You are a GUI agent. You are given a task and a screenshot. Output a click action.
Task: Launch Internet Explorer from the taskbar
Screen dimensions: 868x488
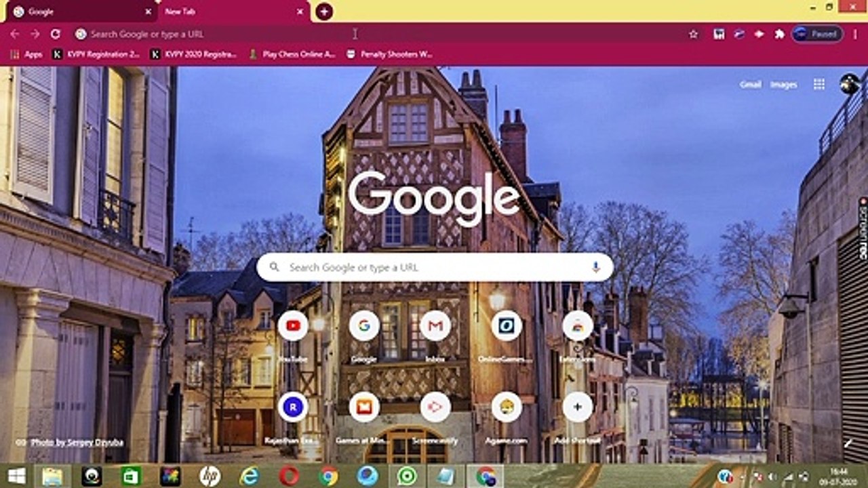tap(250, 476)
